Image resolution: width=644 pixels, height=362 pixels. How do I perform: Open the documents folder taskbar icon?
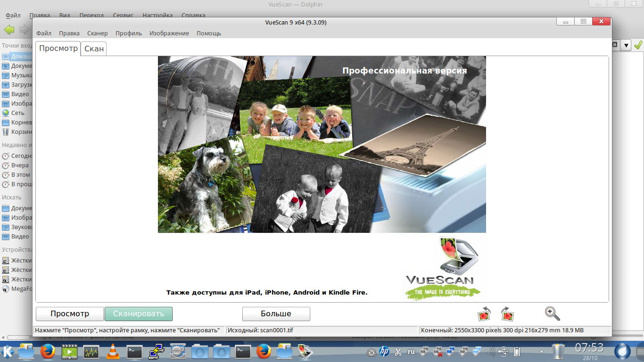click(x=199, y=352)
